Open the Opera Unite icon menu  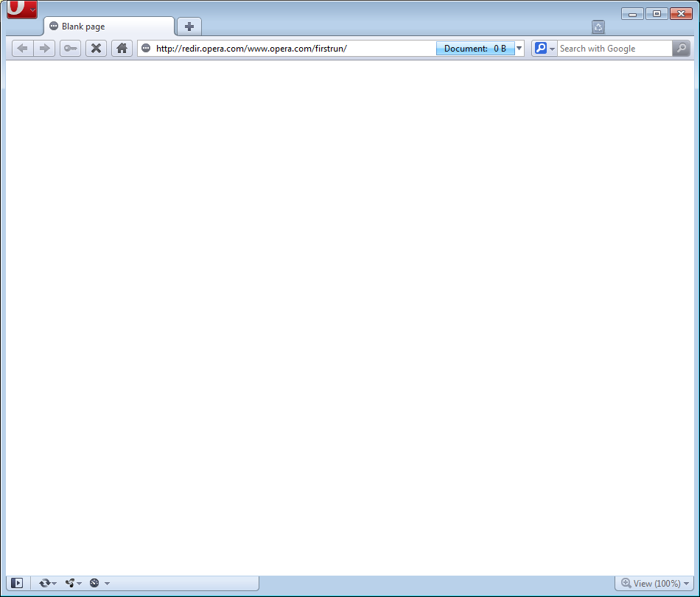tap(73, 583)
